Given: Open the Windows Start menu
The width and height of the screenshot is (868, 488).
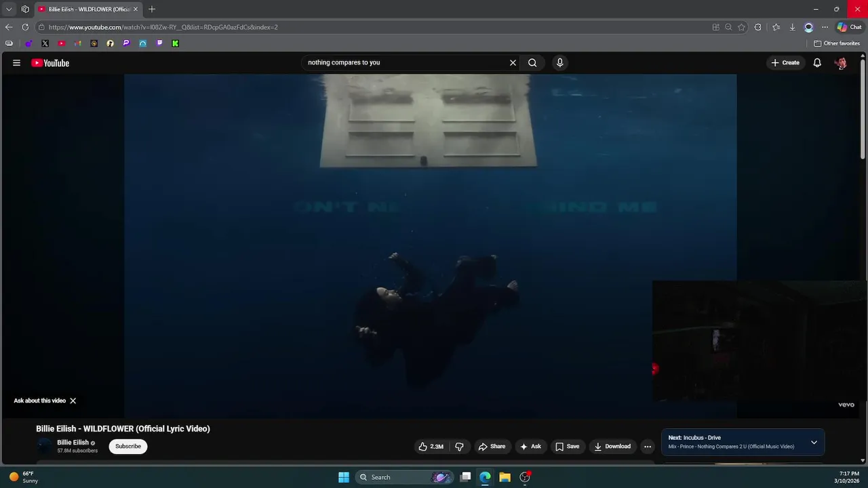Looking at the screenshot, I should pyautogui.click(x=344, y=477).
